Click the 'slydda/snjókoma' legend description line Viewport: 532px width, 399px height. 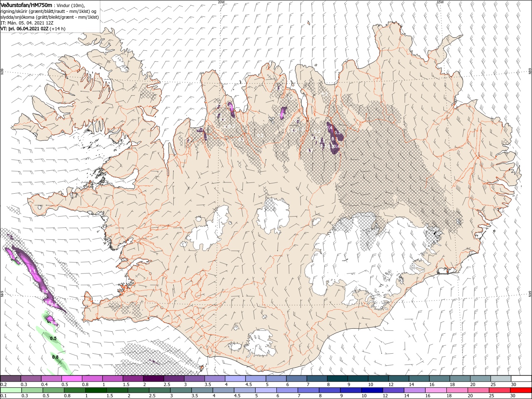pos(49,17)
